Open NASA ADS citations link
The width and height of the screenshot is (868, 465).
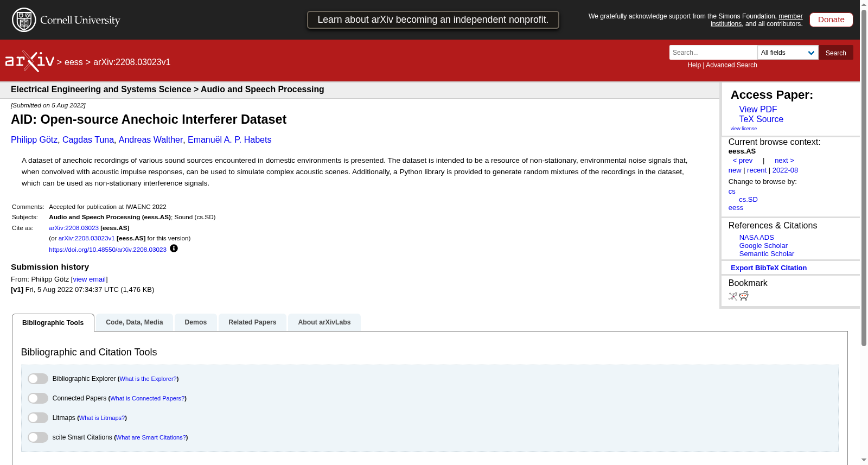tap(756, 238)
